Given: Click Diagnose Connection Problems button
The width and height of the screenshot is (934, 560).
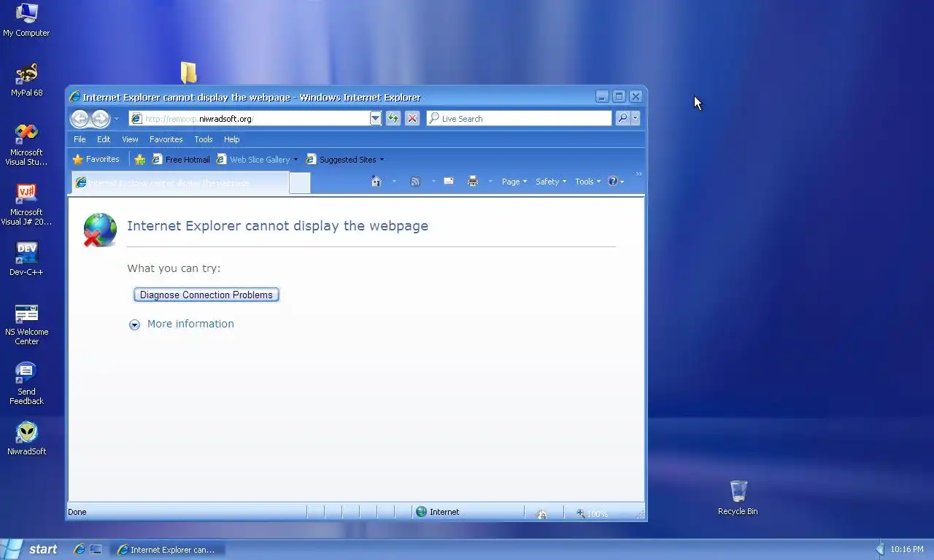Looking at the screenshot, I should click(207, 295).
